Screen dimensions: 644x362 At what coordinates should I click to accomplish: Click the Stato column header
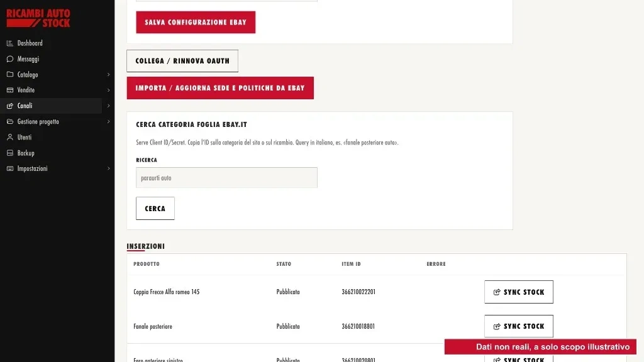tap(284, 264)
